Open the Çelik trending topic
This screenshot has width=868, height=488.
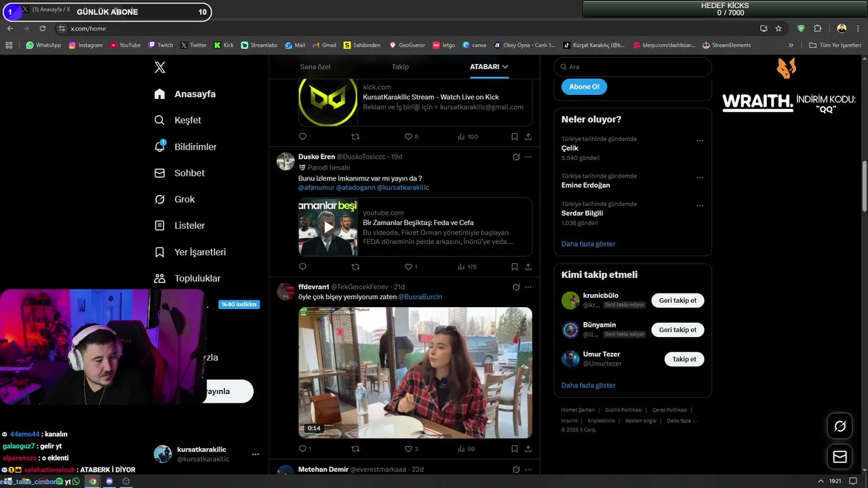(x=570, y=148)
